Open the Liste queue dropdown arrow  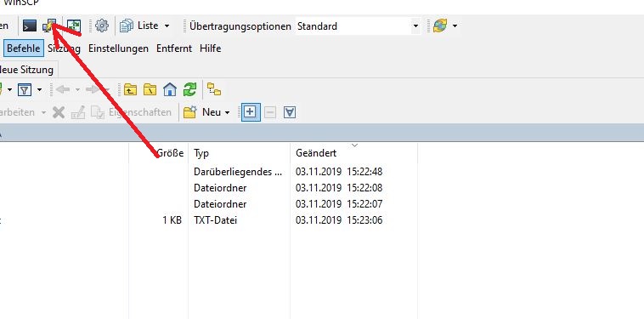click(x=167, y=26)
